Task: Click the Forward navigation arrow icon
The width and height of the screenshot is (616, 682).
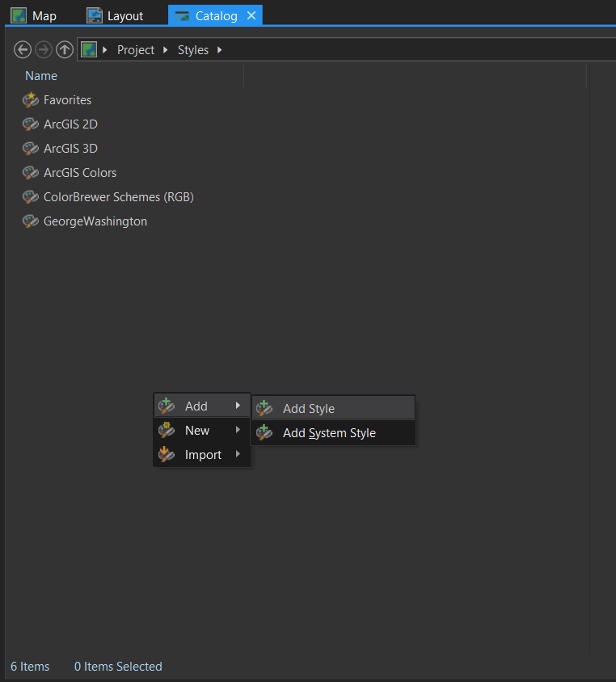Action: tap(44, 49)
